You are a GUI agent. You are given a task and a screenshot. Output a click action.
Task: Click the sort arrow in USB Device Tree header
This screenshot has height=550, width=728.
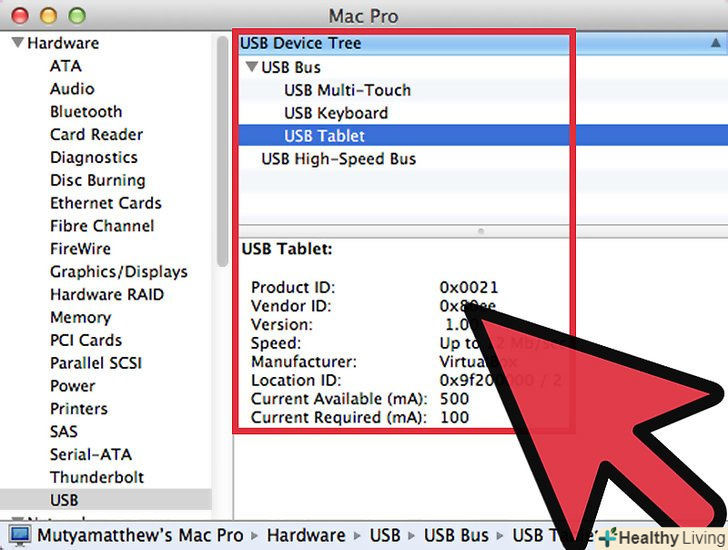pos(715,43)
